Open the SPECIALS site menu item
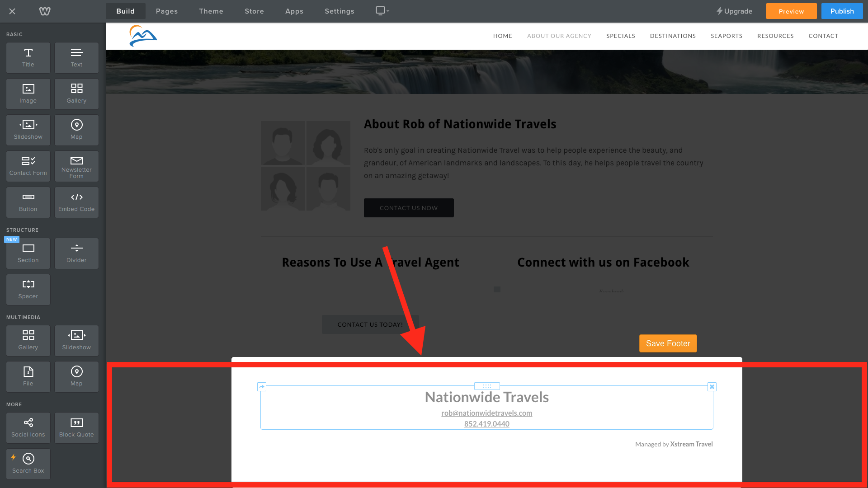 coord(621,36)
